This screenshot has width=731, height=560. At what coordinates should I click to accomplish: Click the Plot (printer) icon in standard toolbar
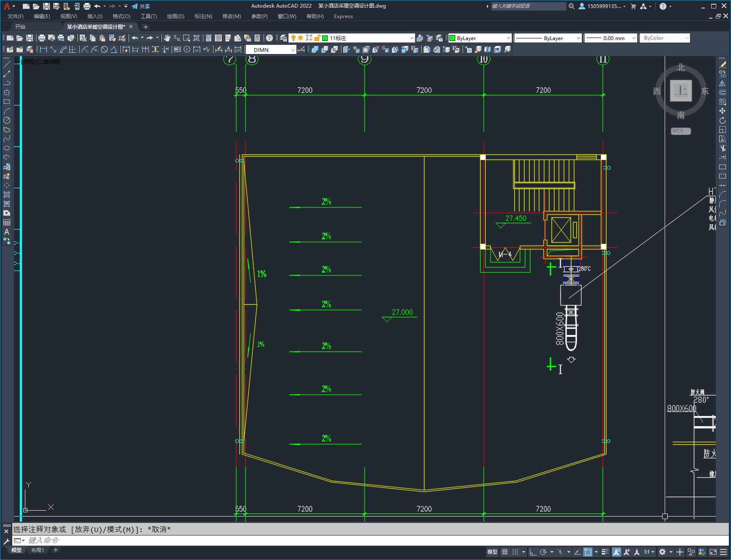[x=41, y=38]
